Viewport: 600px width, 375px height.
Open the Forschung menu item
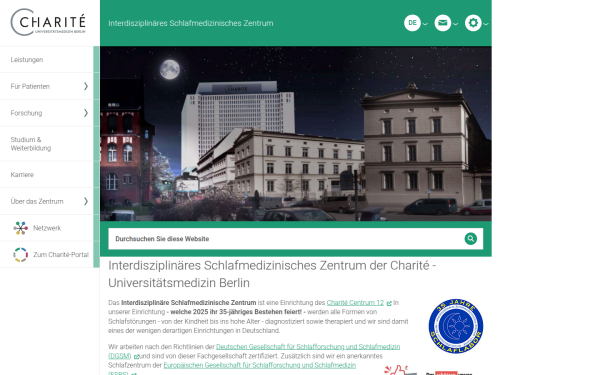47,113
